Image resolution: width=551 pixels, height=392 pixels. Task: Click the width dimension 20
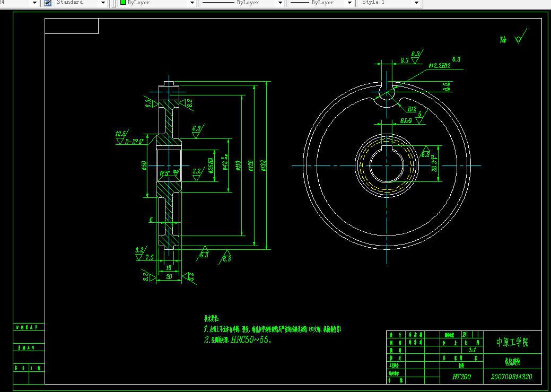point(169,277)
